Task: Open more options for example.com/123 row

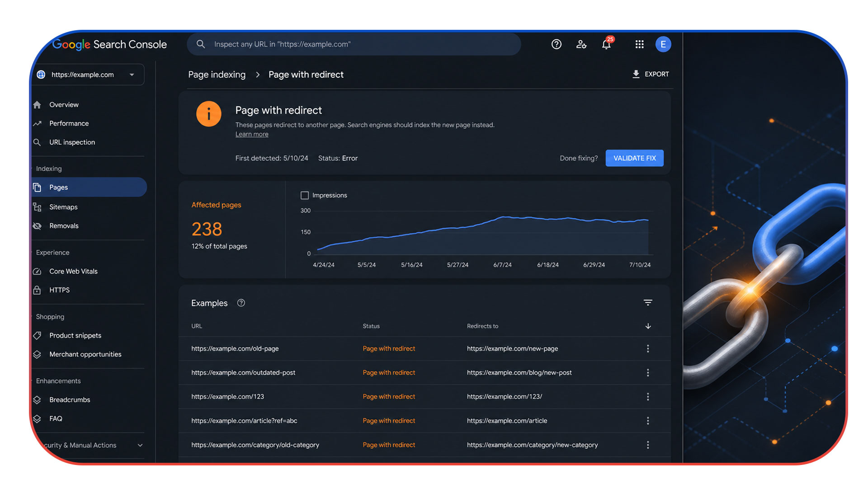Action: pyautogui.click(x=648, y=396)
